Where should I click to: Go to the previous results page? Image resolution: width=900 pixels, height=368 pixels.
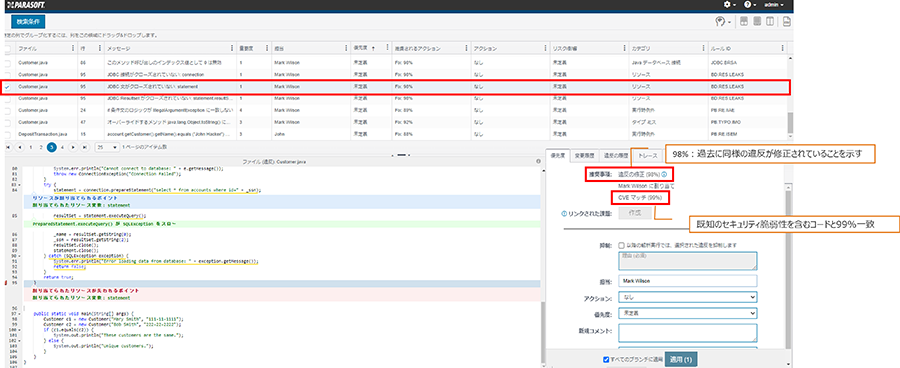tap(20, 147)
